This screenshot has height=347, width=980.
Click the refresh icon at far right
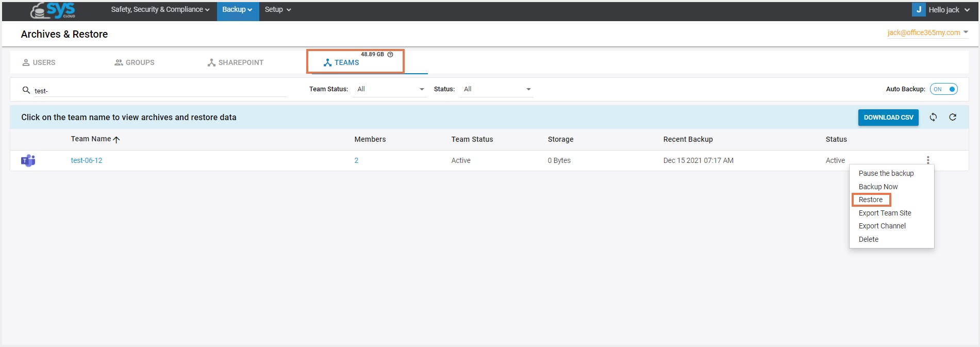coord(953,118)
